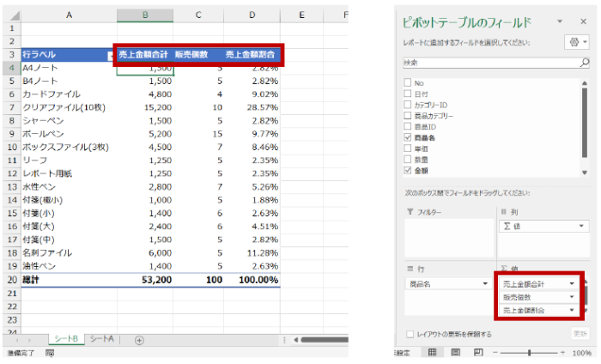Image resolution: width=601 pixels, height=364 pixels.
Task: Open the pivot field list tools gear
Action: (x=573, y=42)
